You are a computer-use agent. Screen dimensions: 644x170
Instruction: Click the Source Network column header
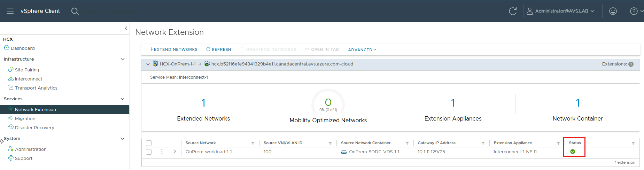[201, 143]
